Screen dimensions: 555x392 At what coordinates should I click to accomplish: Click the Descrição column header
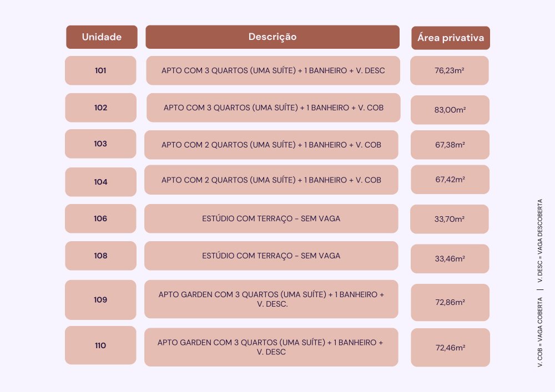click(272, 37)
